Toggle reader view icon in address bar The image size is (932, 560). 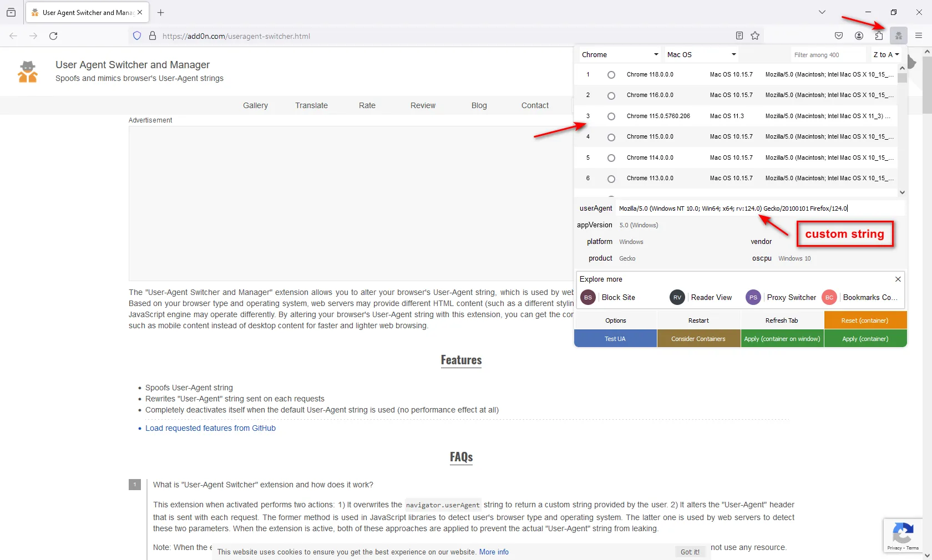tap(739, 36)
